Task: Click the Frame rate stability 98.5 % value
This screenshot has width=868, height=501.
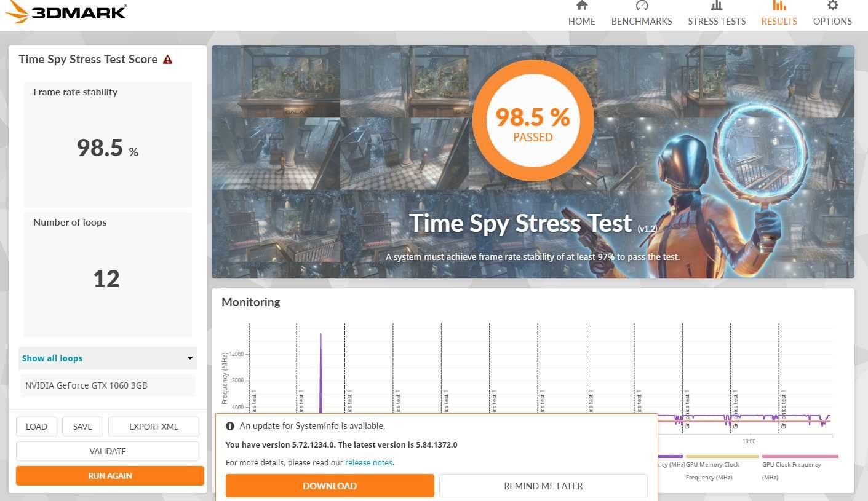Action: click(x=107, y=148)
